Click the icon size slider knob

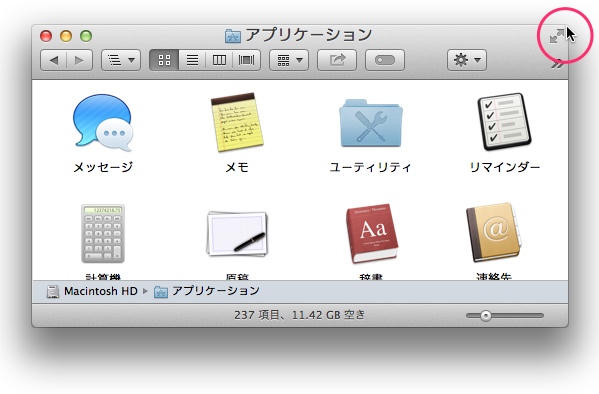click(486, 316)
